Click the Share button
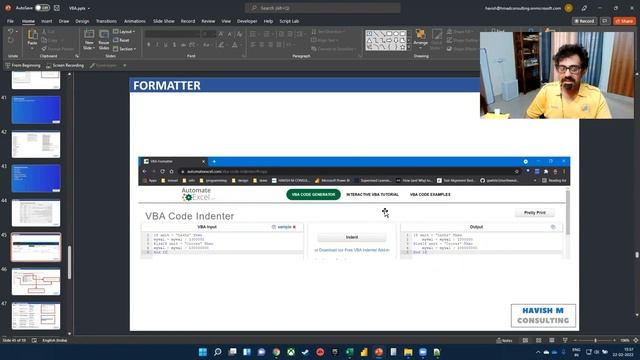The height and width of the screenshot is (360, 640). pyautogui.click(x=624, y=21)
